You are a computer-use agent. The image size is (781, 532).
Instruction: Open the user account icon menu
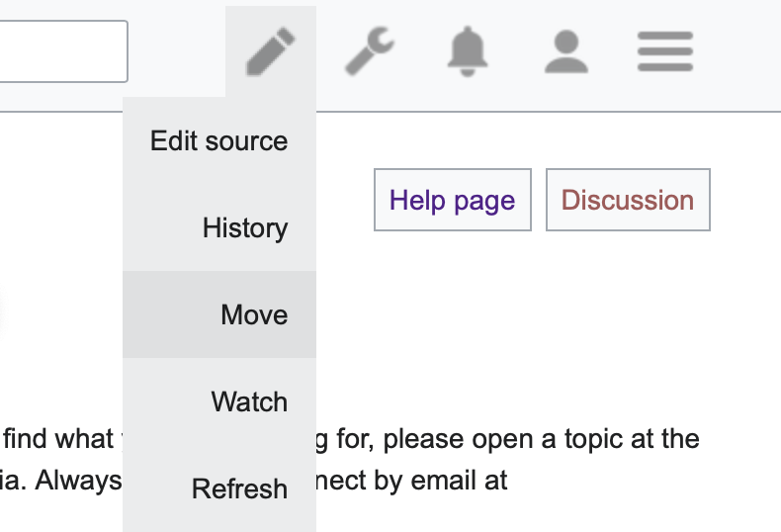[566, 51]
